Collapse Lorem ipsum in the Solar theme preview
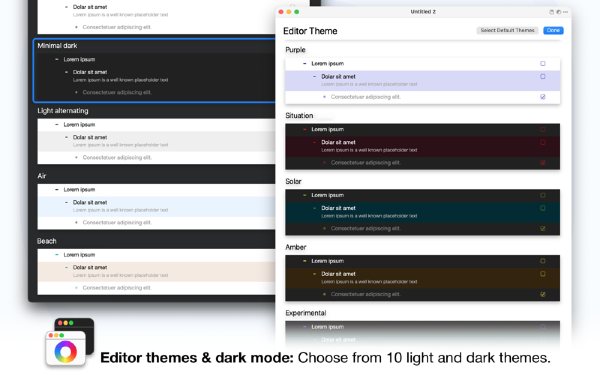 click(305, 195)
